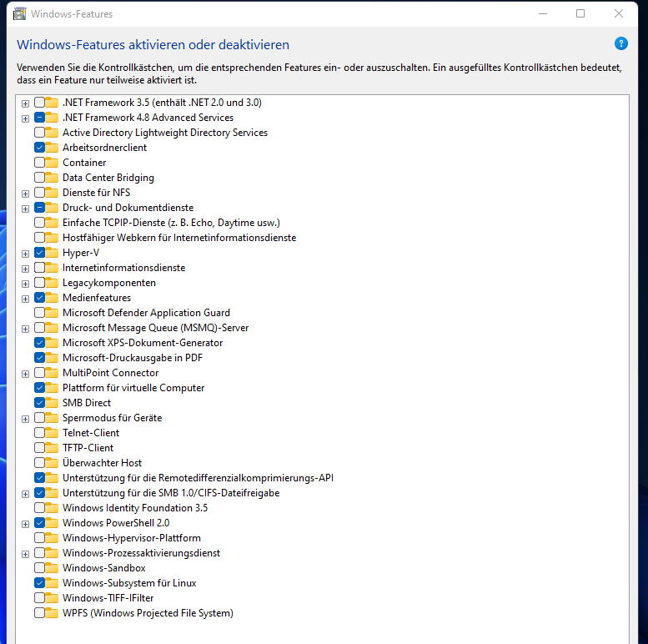Enable the .NET Framework 3.5 checkbox
This screenshot has width=648, height=644.
pos(40,102)
